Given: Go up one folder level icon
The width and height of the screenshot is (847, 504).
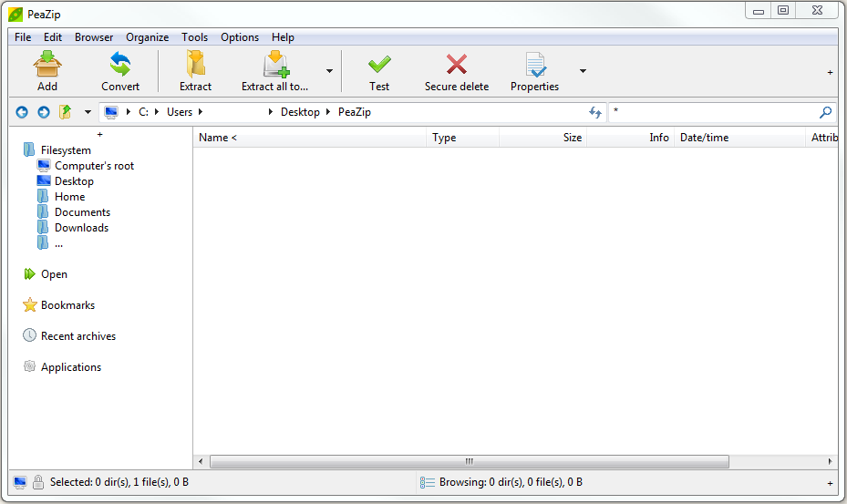Looking at the screenshot, I should [65, 112].
